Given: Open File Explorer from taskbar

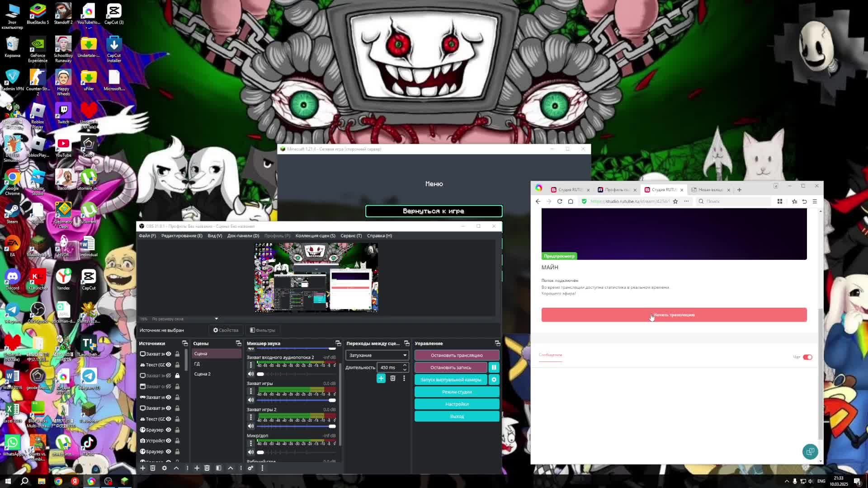Looking at the screenshot, I should pos(41,481).
